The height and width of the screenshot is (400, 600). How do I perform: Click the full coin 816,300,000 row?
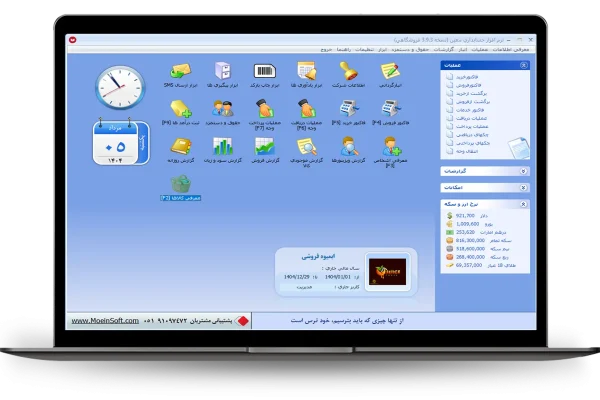pyautogui.click(x=479, y=241)
